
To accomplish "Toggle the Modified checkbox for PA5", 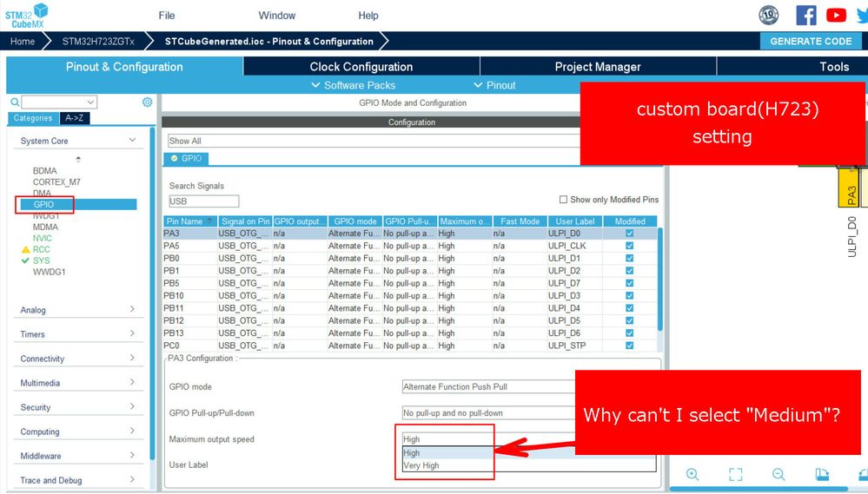I will pyautogui.click(x=629, y=246).
